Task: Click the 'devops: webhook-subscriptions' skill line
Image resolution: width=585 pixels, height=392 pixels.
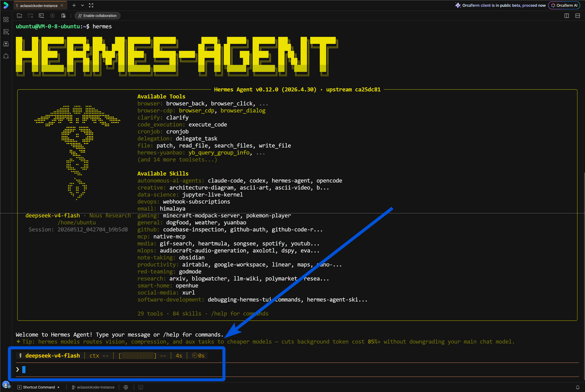Action: pos(184,202)
